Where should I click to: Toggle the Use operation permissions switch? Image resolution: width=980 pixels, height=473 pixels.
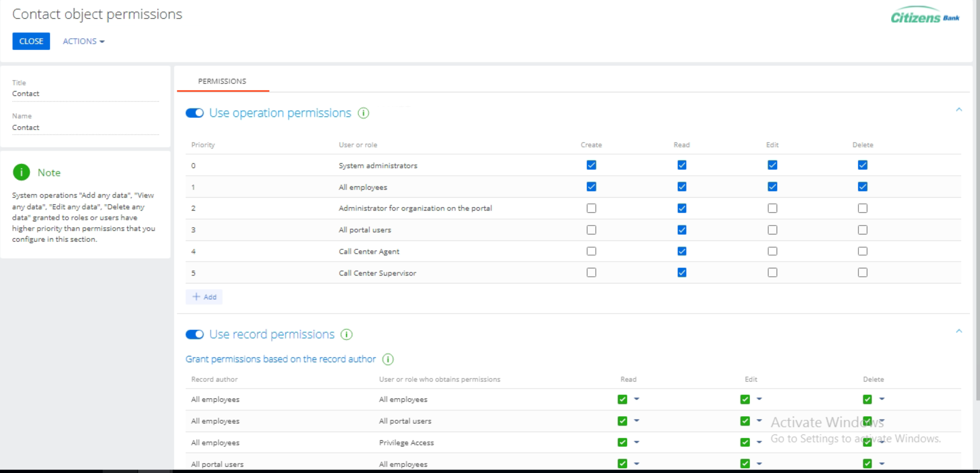click(195, 113)
